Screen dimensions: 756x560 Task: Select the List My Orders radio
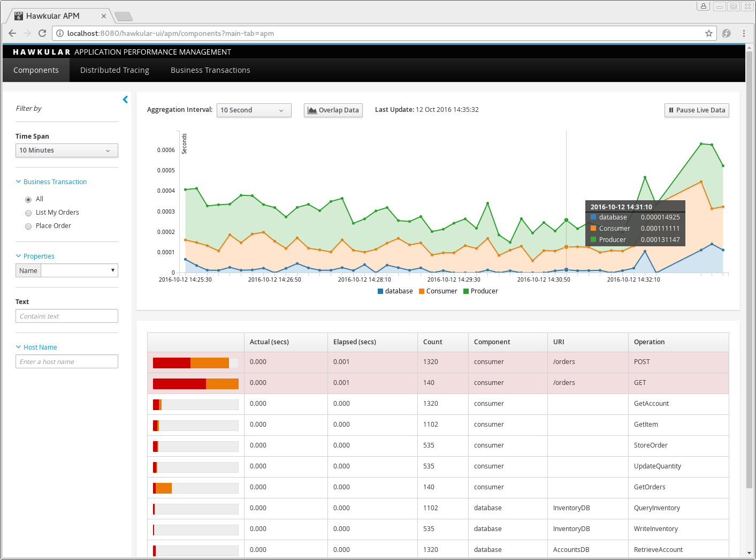(28, 213)
